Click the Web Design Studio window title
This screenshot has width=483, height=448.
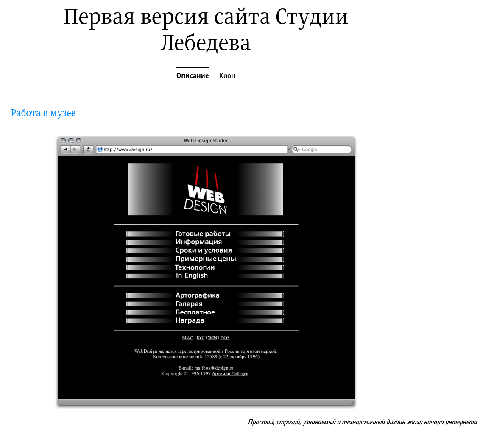[206, 141]
